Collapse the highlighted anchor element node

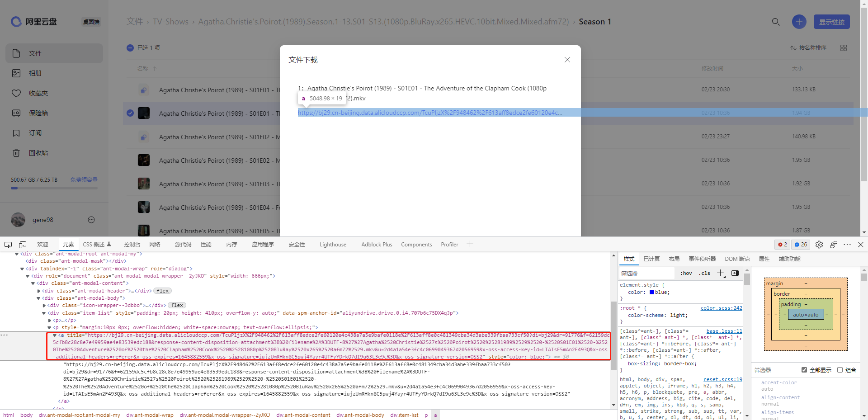(x=55, y=335)
